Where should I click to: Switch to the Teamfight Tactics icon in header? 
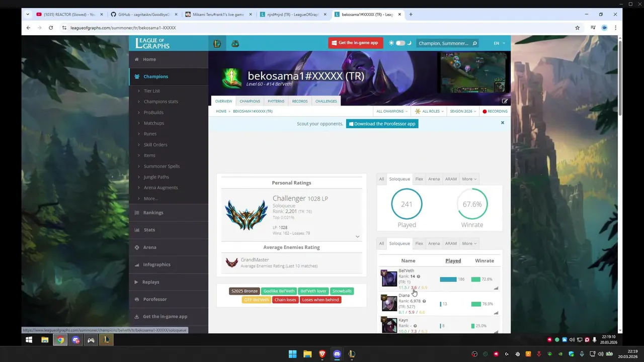pos(235,43)
